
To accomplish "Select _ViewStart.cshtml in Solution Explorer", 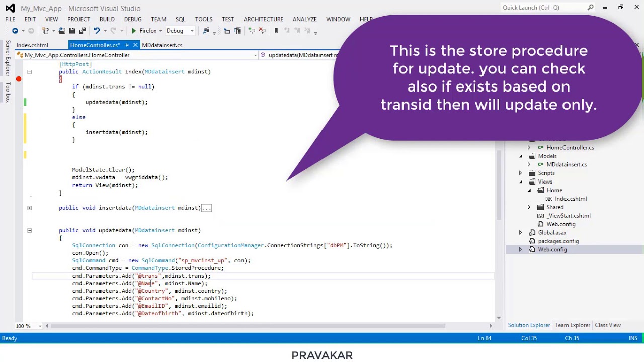I will (x=569, y=216).
